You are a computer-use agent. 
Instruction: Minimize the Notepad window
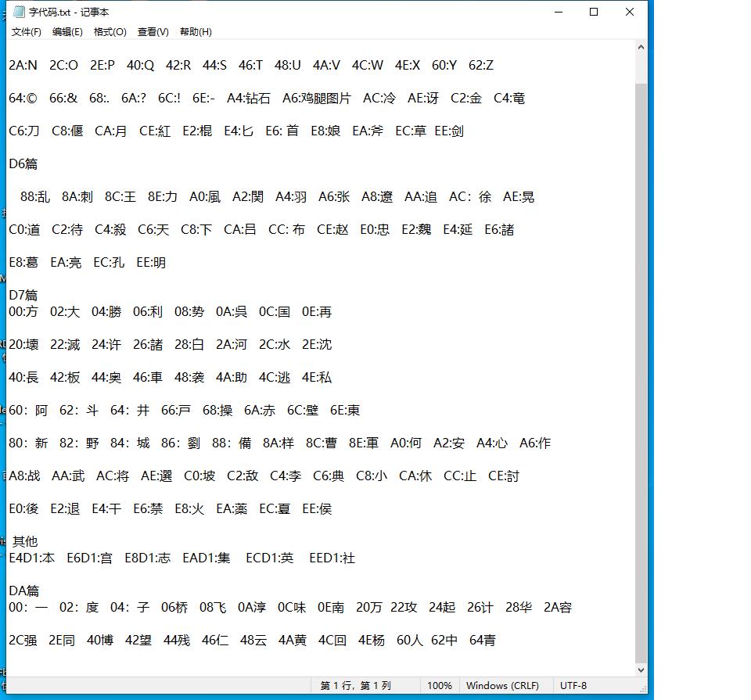pos(559,12)
